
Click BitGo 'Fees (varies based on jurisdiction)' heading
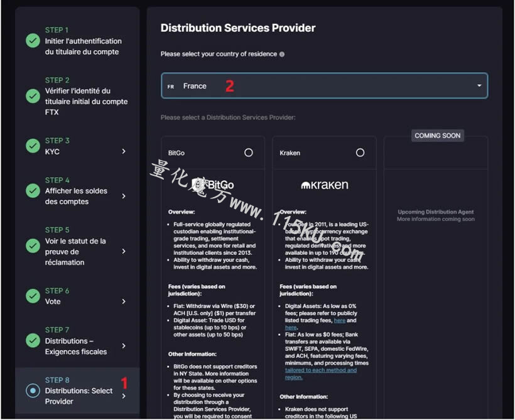point(197,290)
